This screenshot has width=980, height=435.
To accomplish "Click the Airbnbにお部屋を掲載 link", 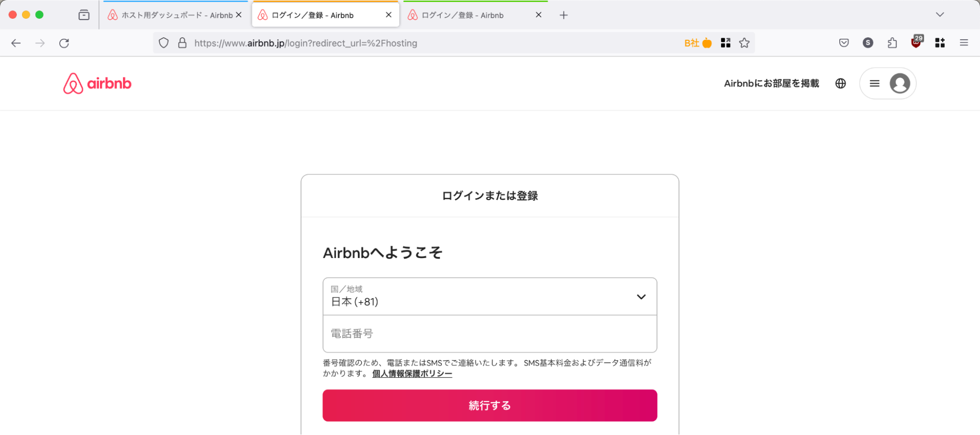I will (x=771, y=83).
